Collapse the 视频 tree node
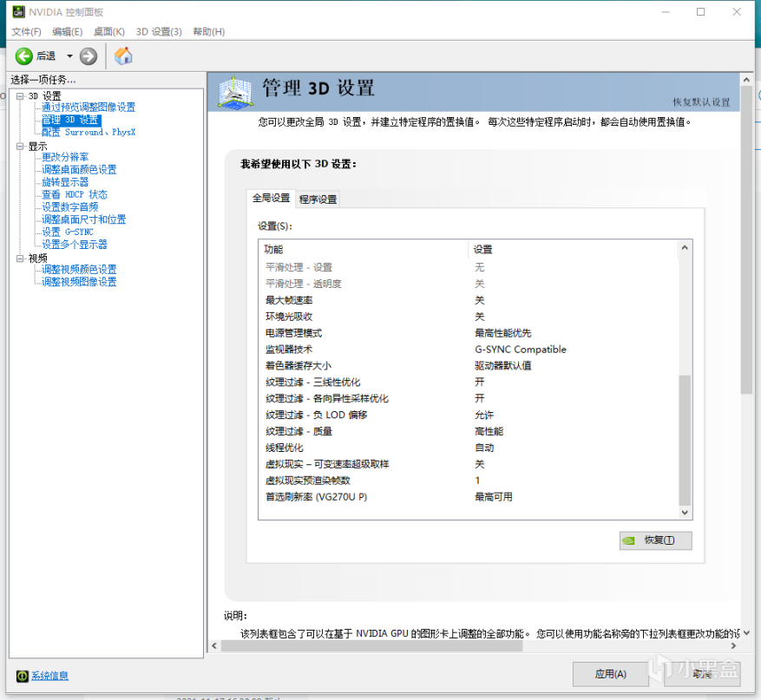 click(x=20, y=258)
